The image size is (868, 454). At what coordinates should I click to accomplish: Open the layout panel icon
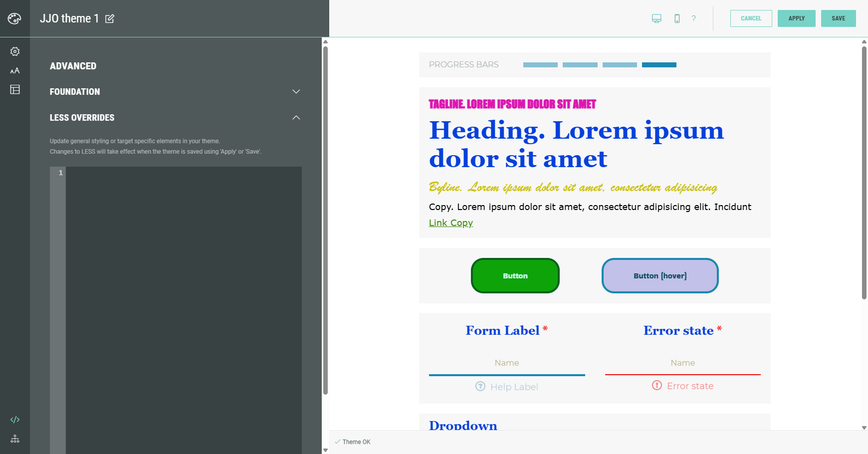15,90
